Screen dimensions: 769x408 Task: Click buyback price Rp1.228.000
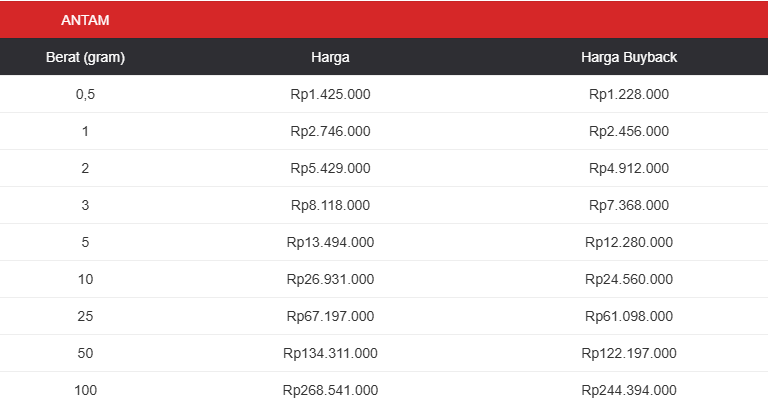pyautogui.click(x=629, y=94)
